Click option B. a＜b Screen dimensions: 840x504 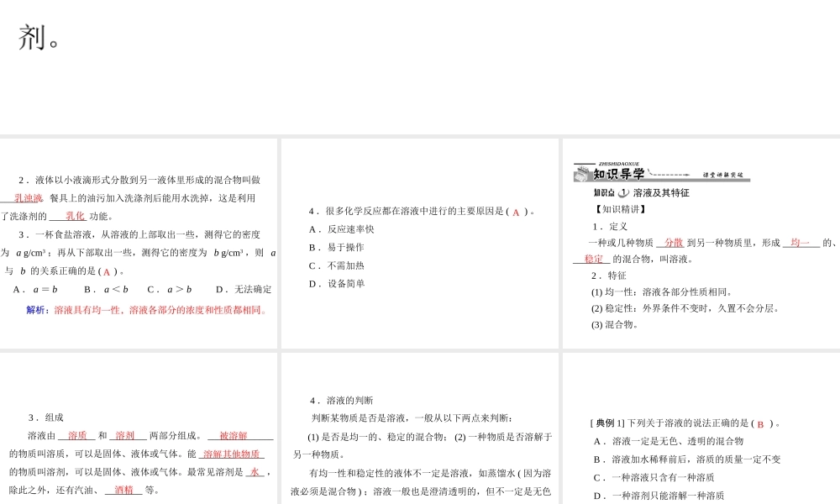106,289
